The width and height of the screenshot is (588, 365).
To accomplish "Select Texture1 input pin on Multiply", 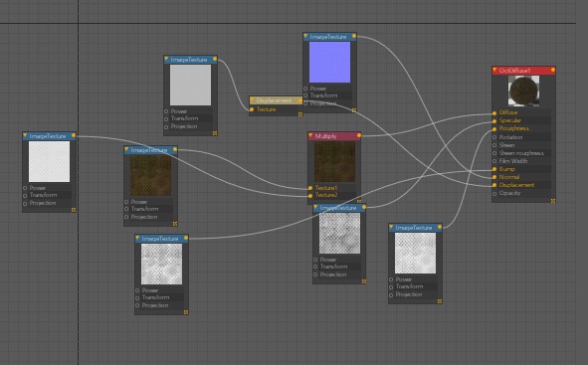I will coord(310,188).
